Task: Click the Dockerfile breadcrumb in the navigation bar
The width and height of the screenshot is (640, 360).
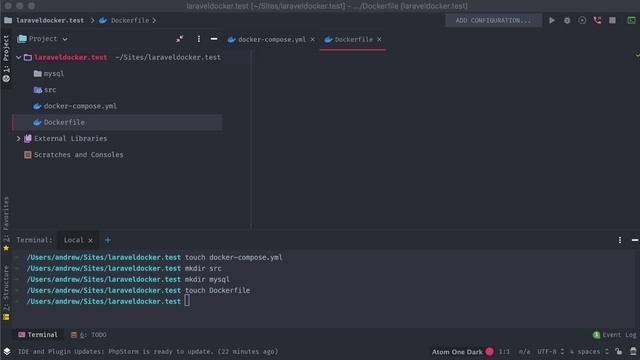Action: 124,20
